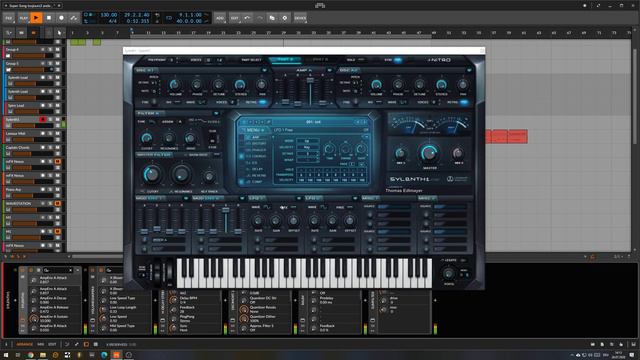The image size is (640, 360).
Task: Open the AMP A section dropdown
Action: [329, 70]
